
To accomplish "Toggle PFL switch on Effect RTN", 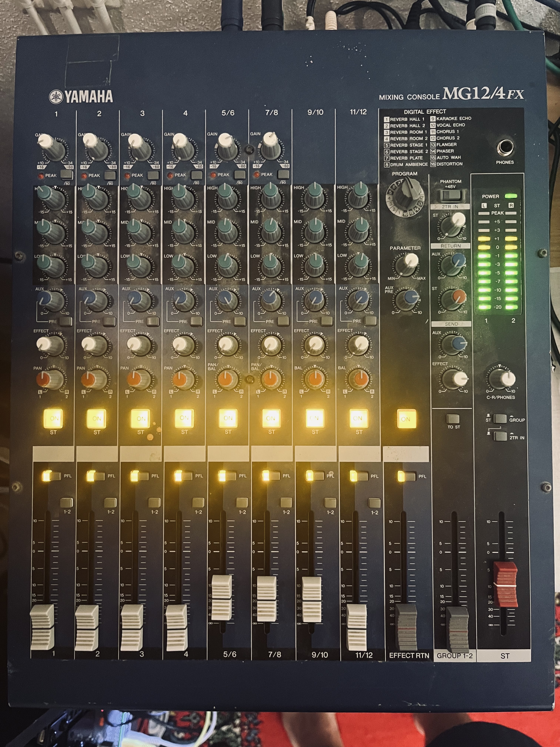I will (x=406, y=477).
